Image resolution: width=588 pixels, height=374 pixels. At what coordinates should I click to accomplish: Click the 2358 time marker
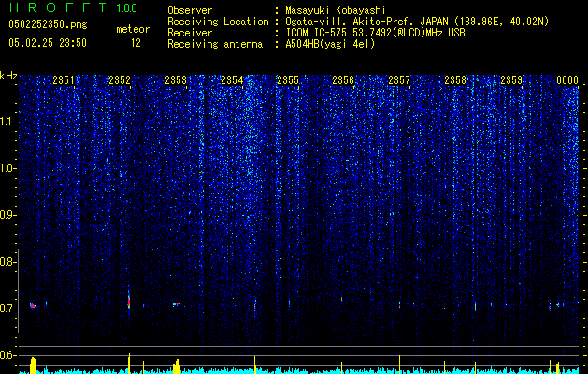point(455,80)
